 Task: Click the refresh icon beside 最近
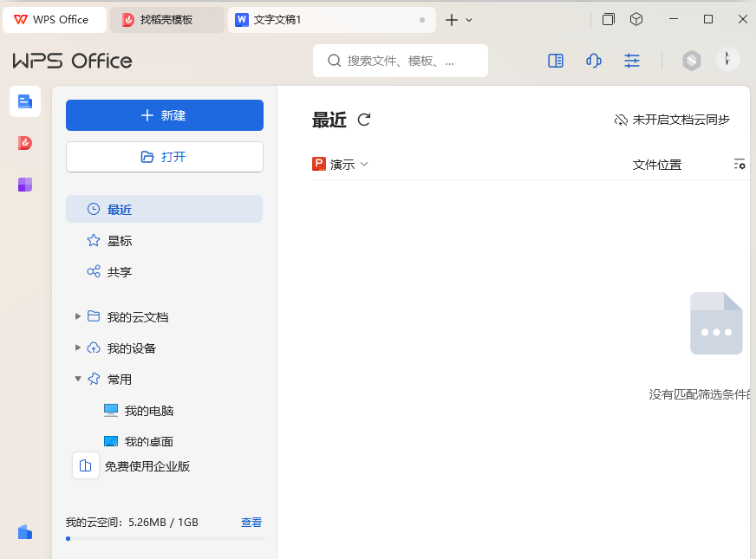pos(364,120)
